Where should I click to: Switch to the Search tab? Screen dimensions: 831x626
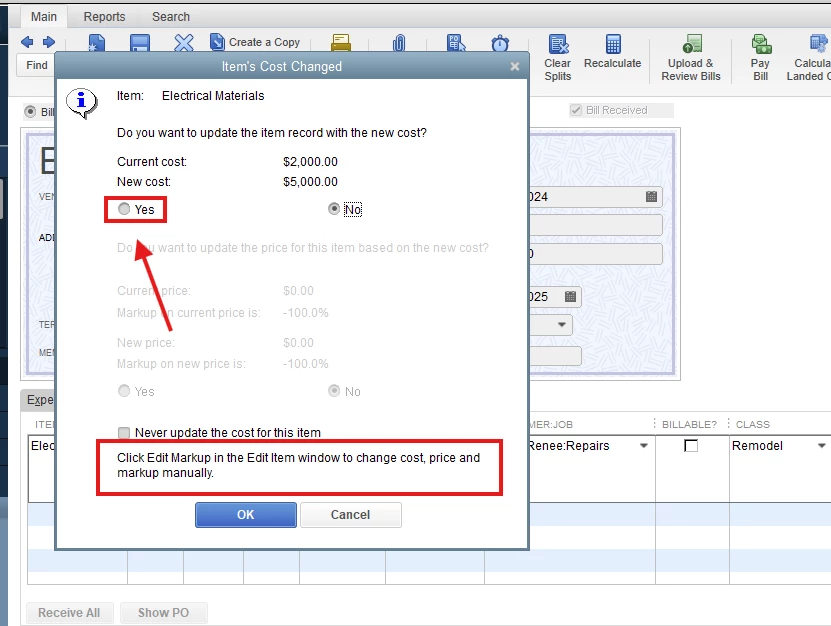click(x=171, y=16)
